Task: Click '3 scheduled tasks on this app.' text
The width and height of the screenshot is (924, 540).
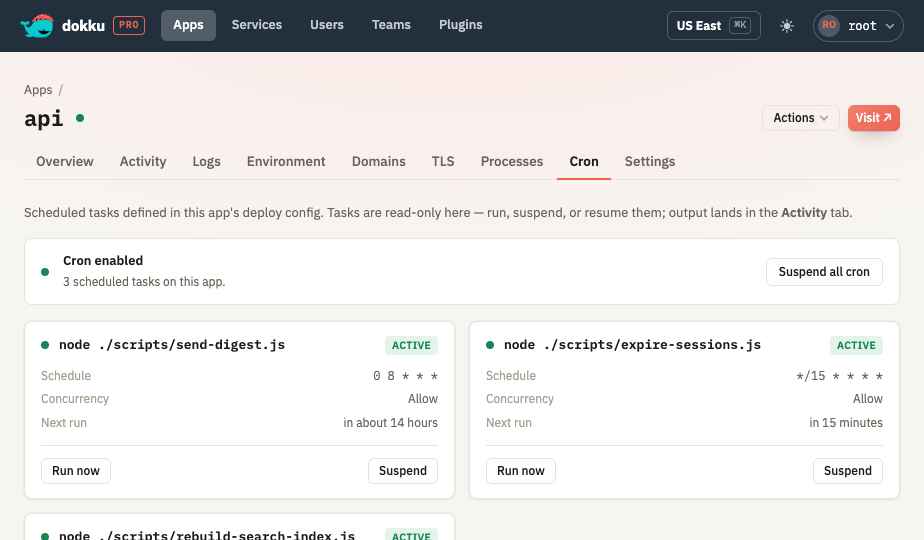Action: (144, 282)
